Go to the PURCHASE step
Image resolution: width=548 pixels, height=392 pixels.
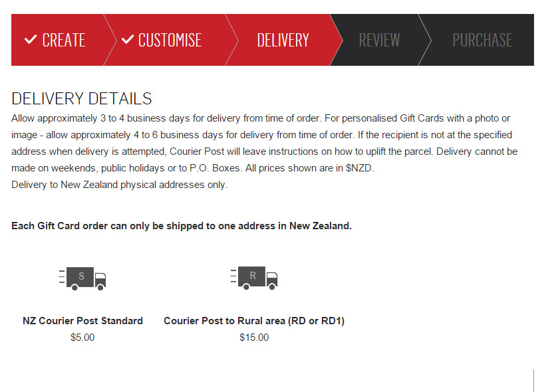point(482,40)
